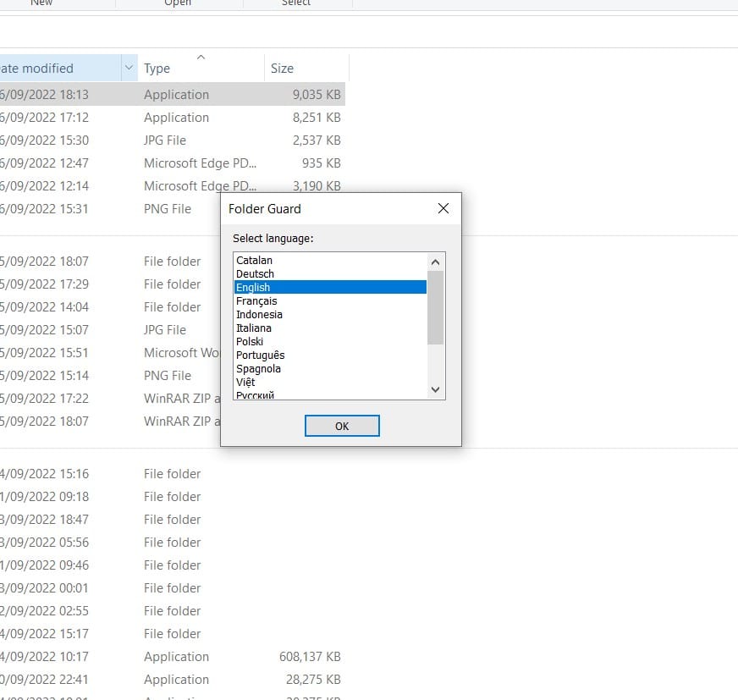The image size is (738, 700).
Task: Pick Français from the language list
Action: [330, 300]
